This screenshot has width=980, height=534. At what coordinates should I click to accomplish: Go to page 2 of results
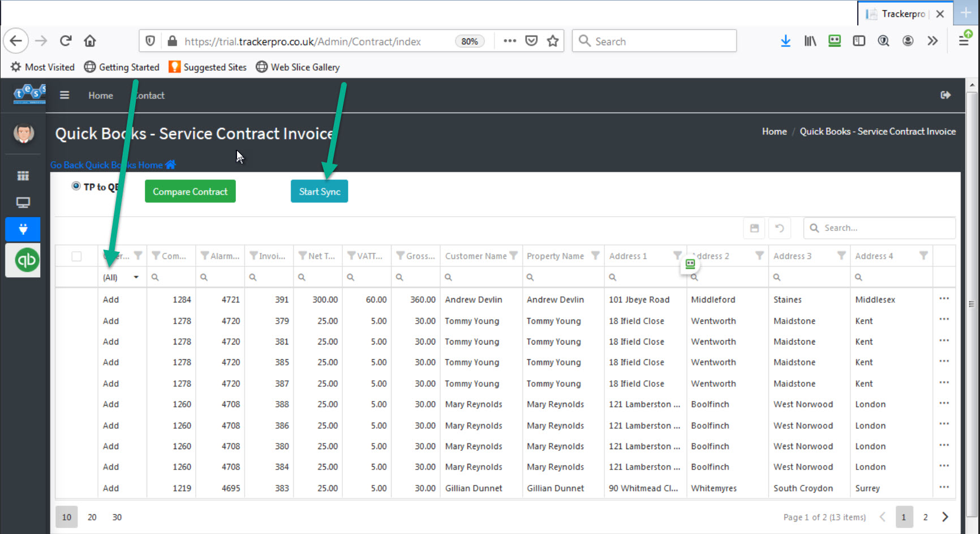(925, 517)
